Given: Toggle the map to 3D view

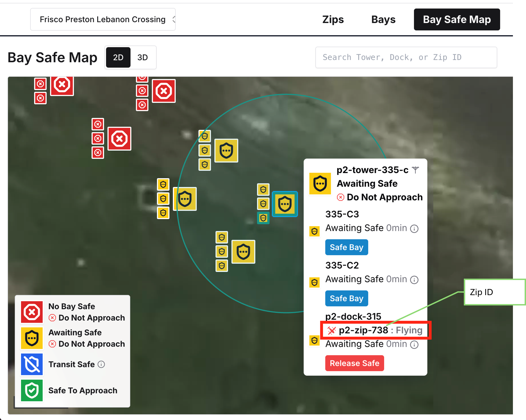Looking at the screenshot, I should pos(142,57).
